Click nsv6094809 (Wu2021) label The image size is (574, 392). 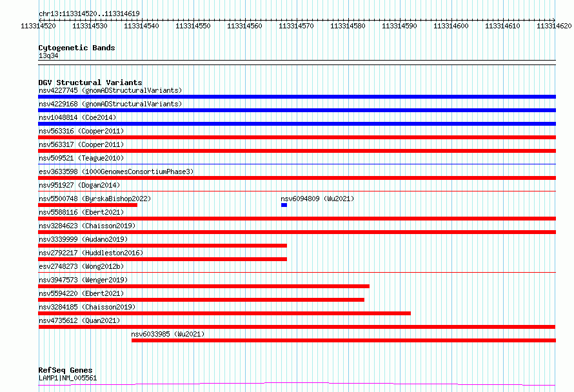(317, 199)
